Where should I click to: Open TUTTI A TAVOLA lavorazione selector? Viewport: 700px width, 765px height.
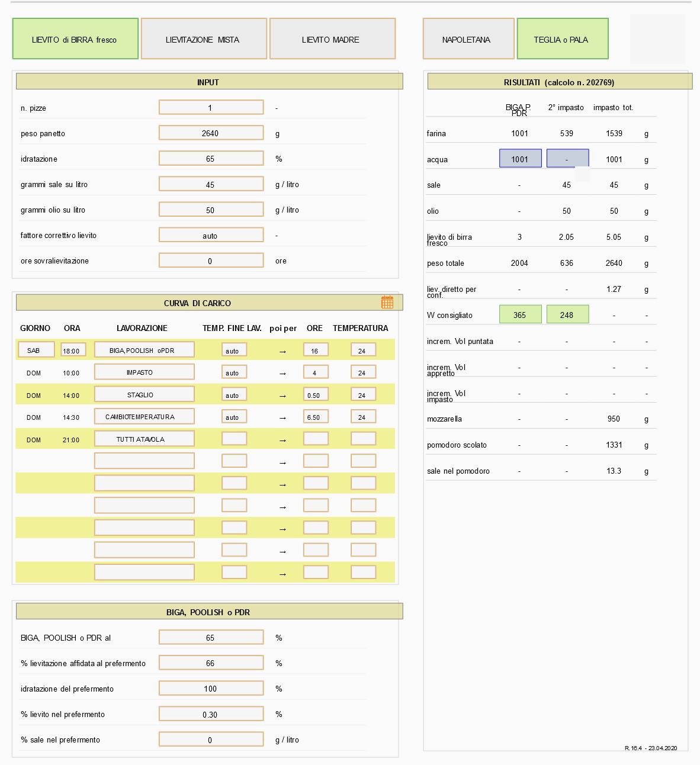(x=144, y=439)
